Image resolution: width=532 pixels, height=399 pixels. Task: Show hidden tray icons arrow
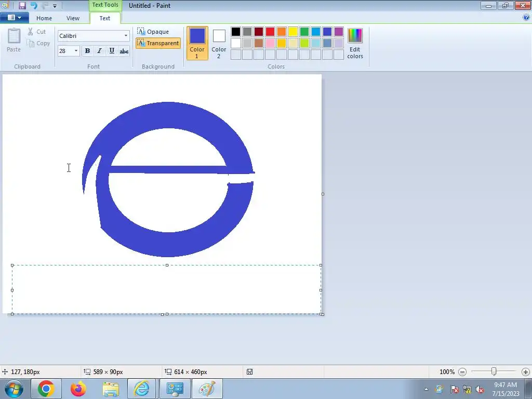[426, 389]
